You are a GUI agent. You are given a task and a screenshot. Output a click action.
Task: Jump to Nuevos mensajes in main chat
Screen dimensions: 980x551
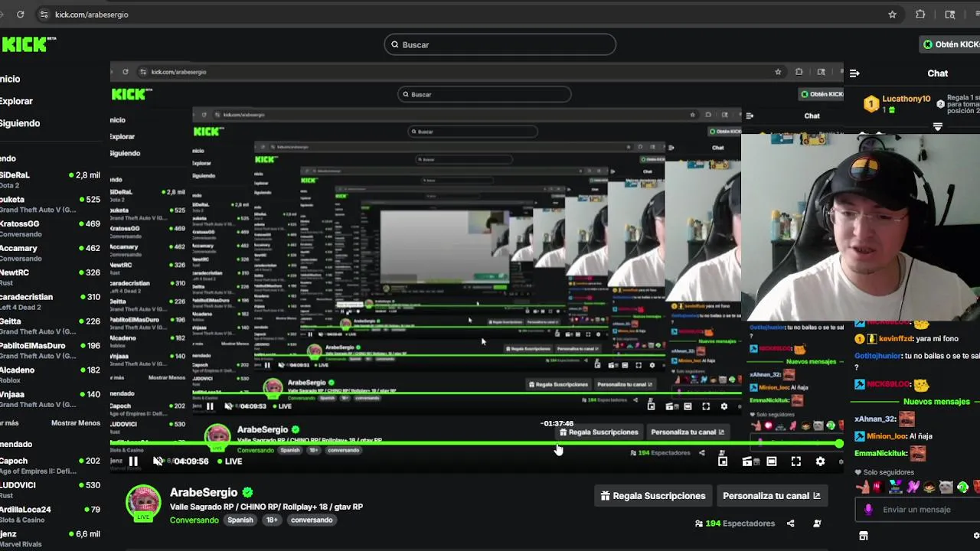(936, 401)
